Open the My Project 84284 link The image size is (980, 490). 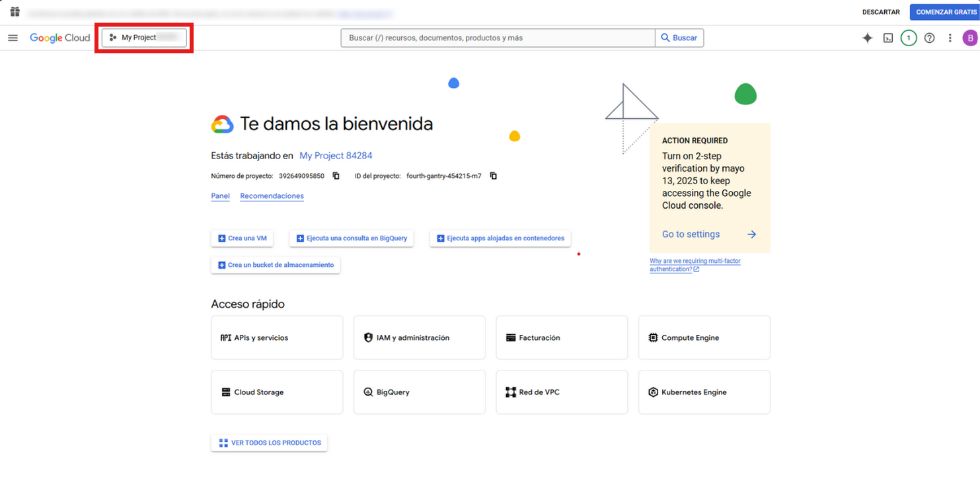pyautogui.click(x=336, y=156)
